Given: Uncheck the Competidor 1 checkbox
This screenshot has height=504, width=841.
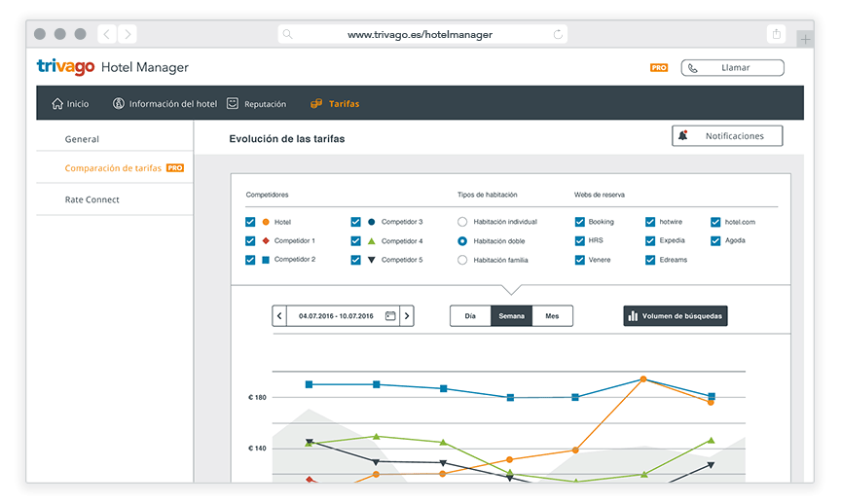Looking at the screenshot, I should pyautogui.click(x=250, y=240).
